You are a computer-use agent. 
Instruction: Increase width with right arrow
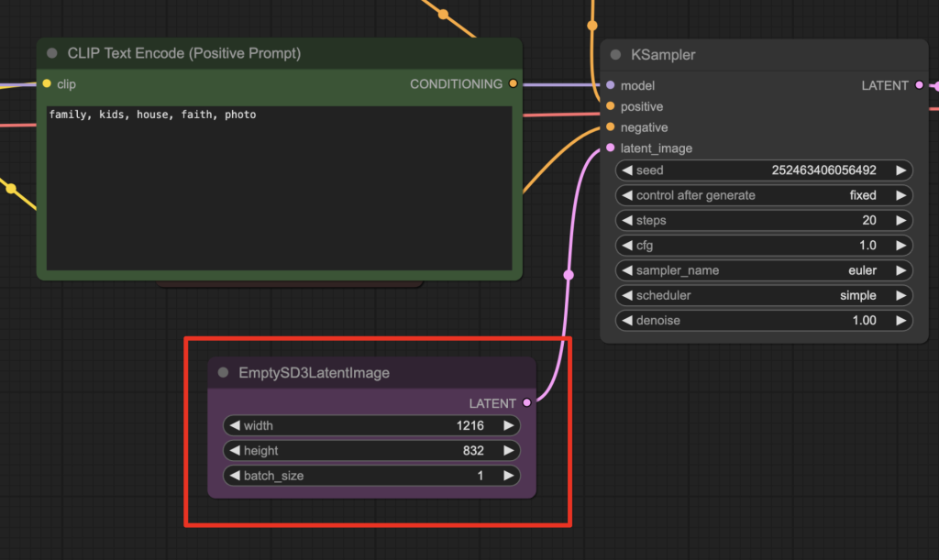point(508,425)
